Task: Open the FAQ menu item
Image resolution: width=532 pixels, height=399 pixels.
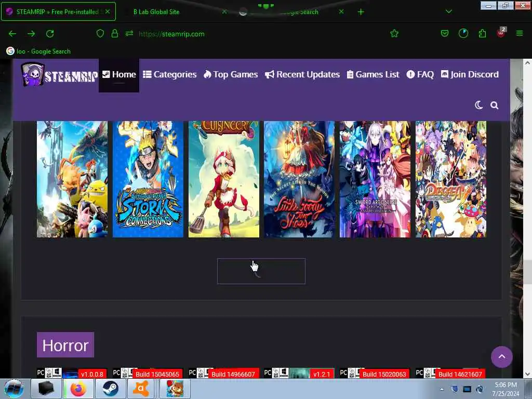Action: 420,75
